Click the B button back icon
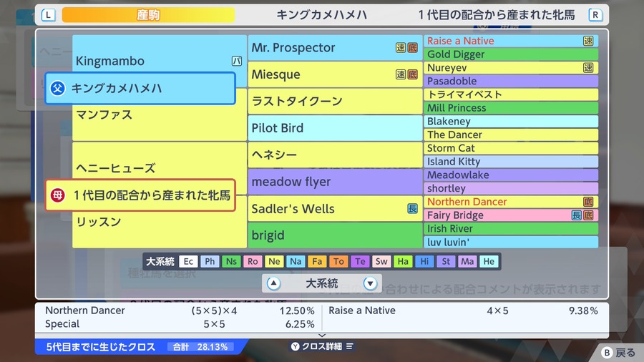644x362 pixels. (607, 353)
